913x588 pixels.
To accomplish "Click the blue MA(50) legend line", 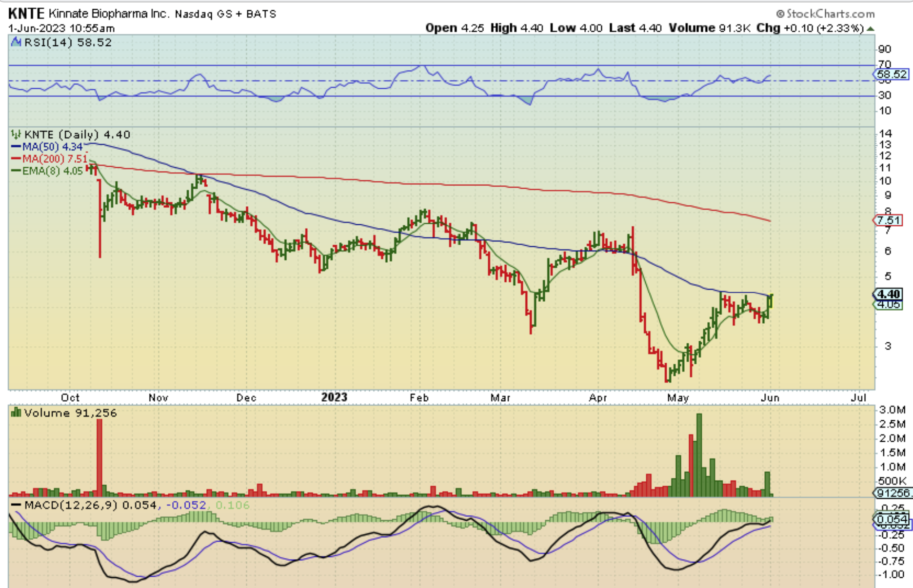I will (16, 147).
